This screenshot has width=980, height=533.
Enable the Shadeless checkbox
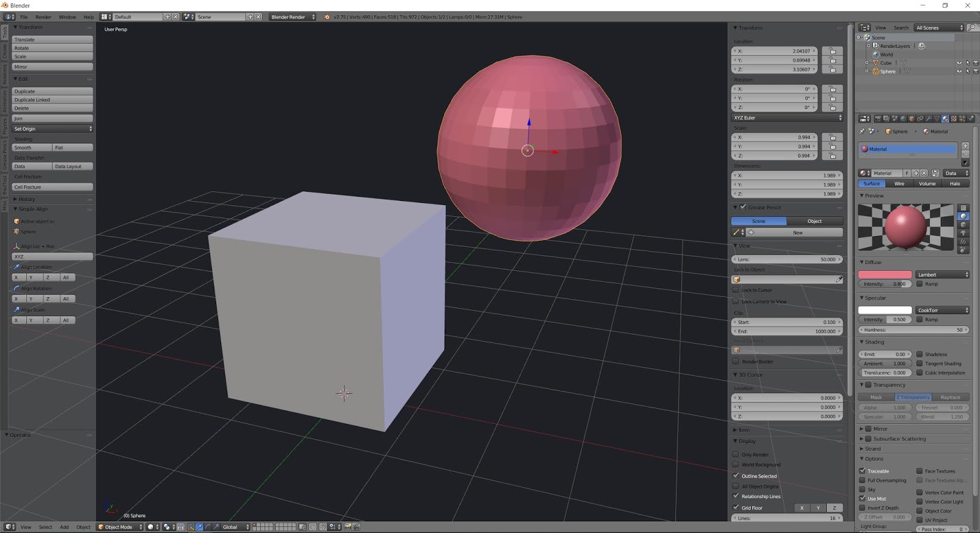coord(919,354)
